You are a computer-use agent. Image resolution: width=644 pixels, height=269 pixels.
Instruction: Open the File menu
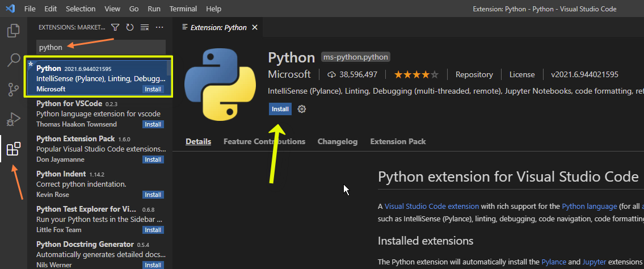[30, 9]
